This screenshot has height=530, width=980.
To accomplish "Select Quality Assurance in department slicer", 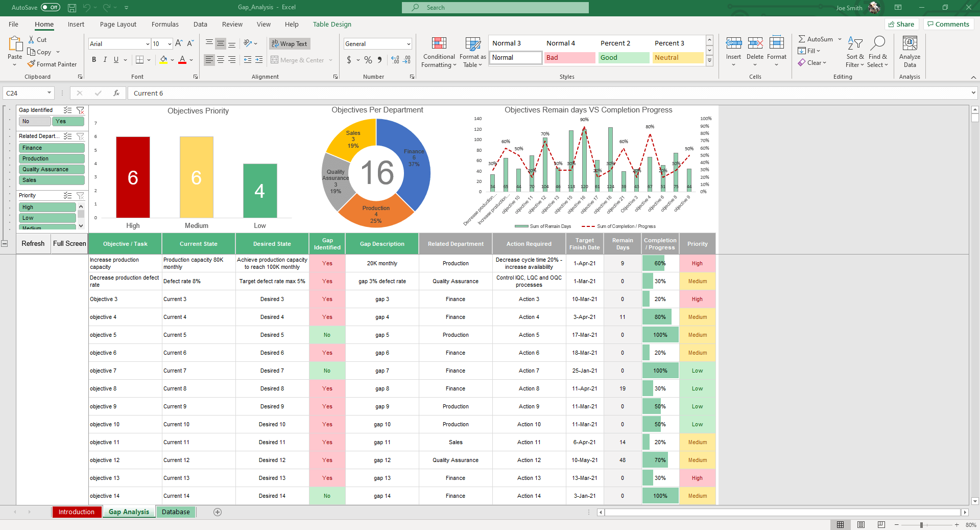I will click(51, 169).
